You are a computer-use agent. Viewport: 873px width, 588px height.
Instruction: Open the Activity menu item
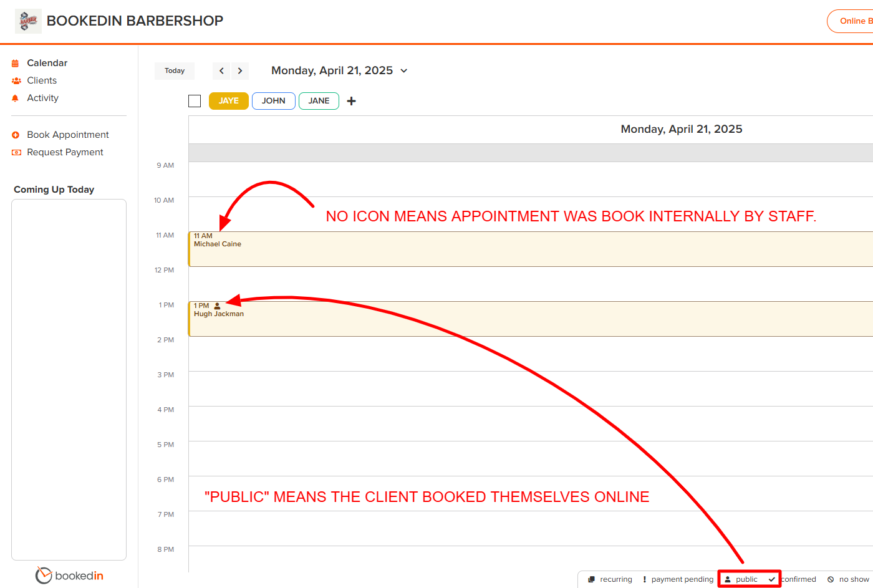pos(43,98)
